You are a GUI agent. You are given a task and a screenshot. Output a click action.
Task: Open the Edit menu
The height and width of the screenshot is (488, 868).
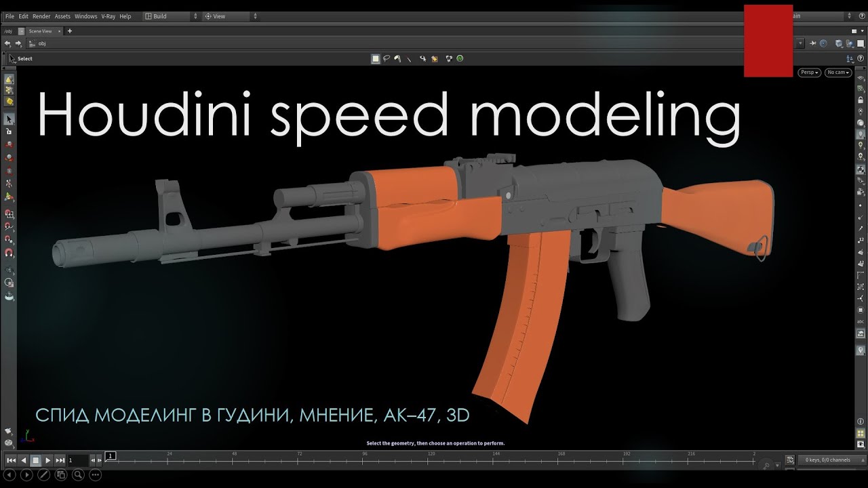(24, 16)
